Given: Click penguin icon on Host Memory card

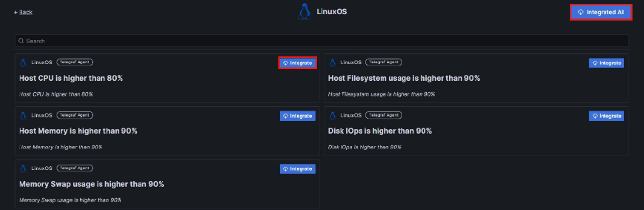Looking at the screenshot, I should (23, 116).
